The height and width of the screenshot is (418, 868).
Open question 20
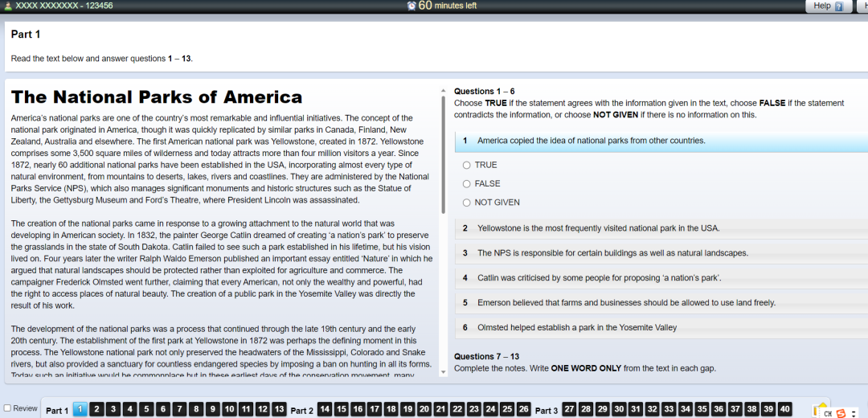(424, 410)
